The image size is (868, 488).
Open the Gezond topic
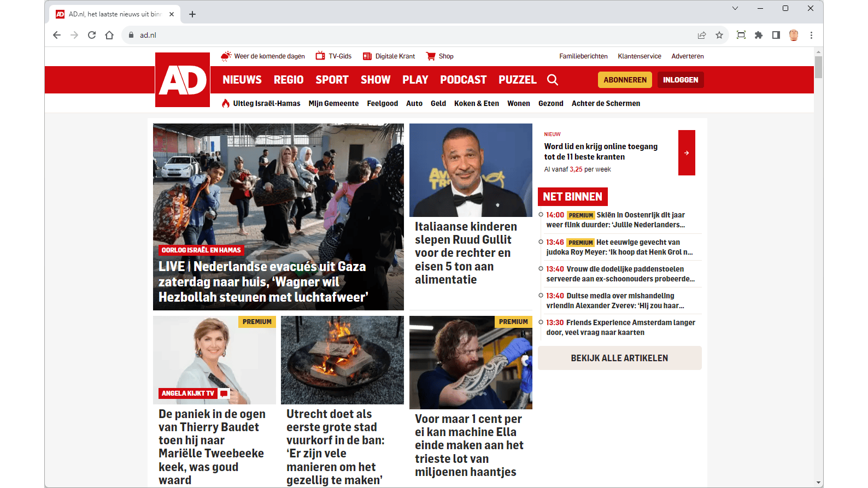tap(551, 103)
